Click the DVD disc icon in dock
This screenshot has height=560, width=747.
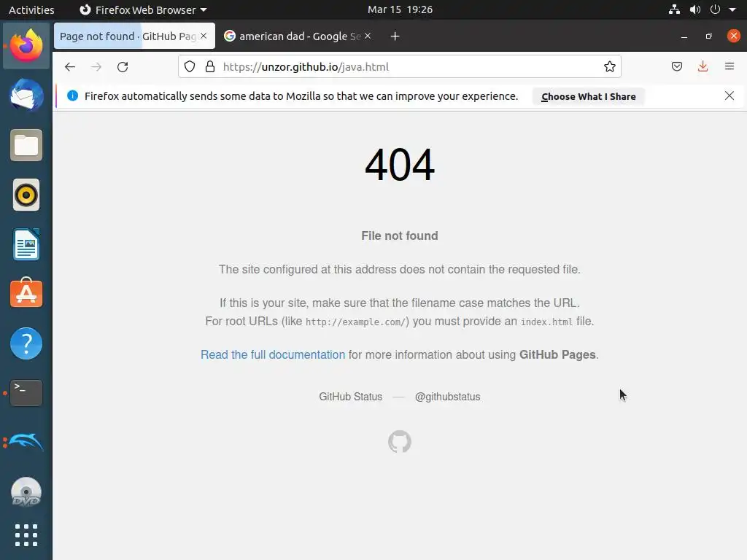coord(26,492)
